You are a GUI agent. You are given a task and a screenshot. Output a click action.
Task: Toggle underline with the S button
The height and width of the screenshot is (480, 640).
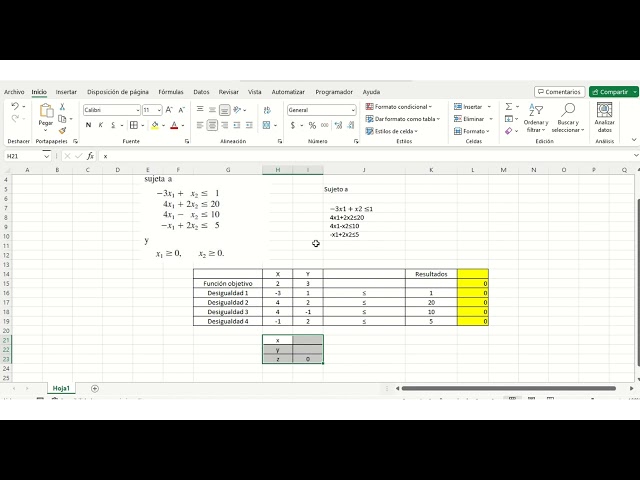click(113, 125)
